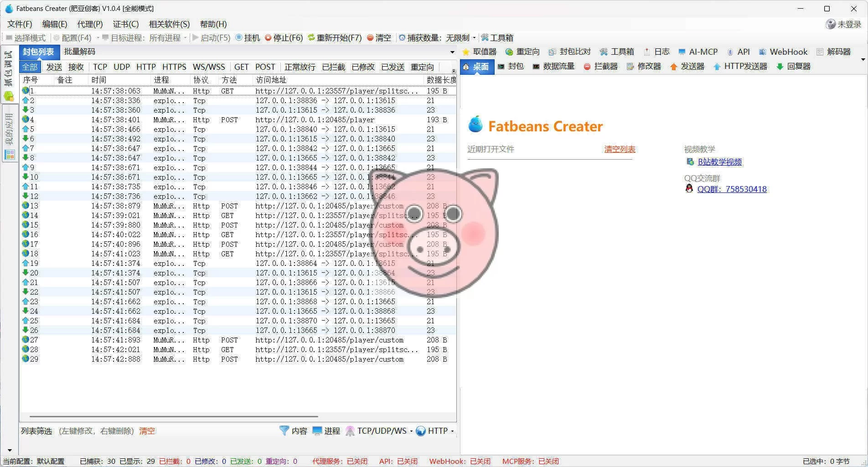Toggle the WS/WSS protocol filter

tap(209, 67)
